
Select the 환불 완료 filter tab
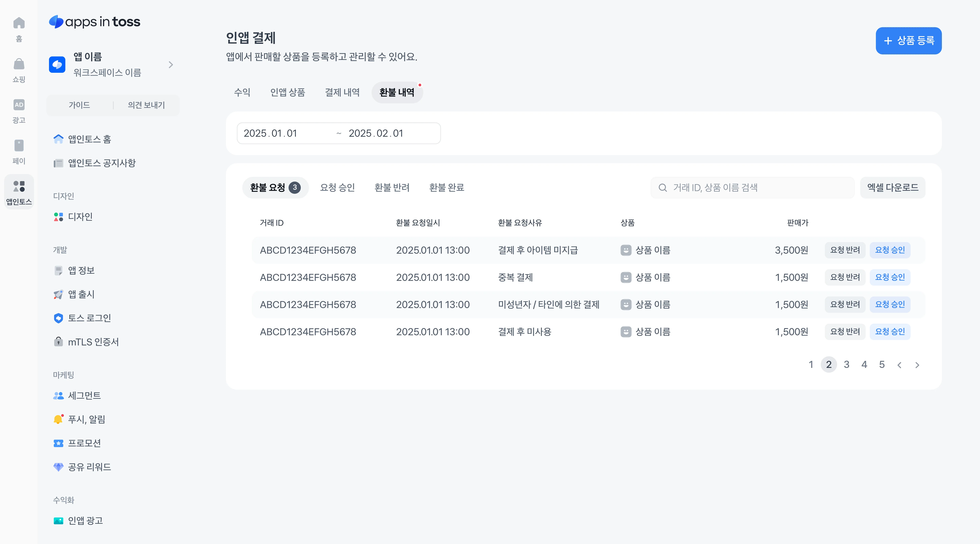tap(446, 187)
